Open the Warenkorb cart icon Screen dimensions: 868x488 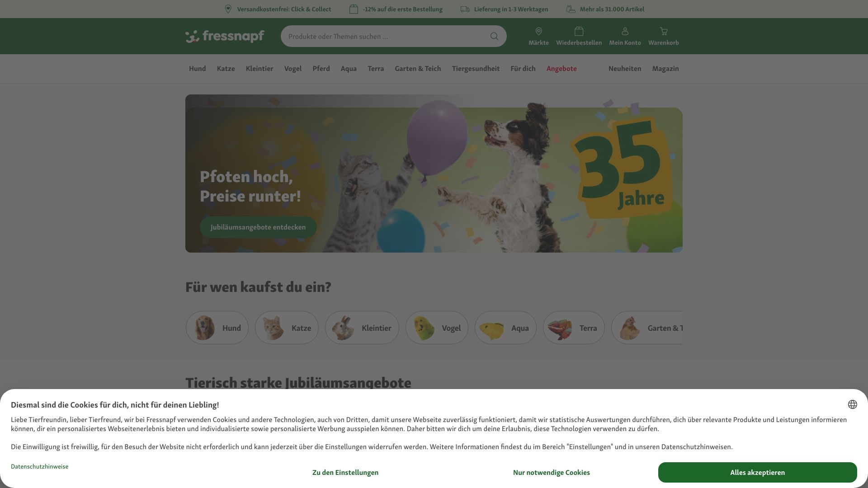point(664,31)
